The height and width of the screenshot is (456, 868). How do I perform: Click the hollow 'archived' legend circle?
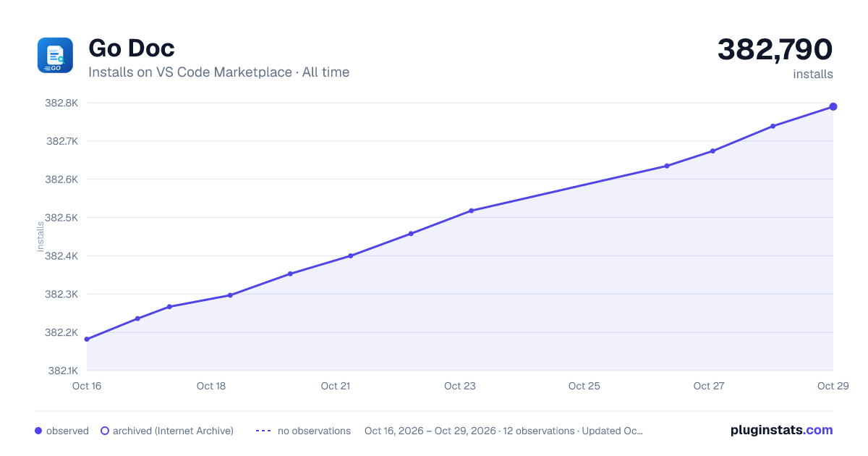pos(105,431)
